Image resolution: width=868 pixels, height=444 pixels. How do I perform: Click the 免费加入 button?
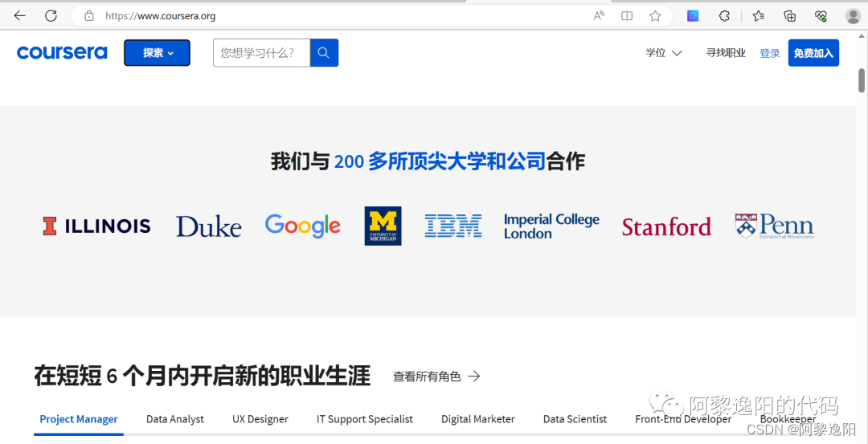point(813,53)
